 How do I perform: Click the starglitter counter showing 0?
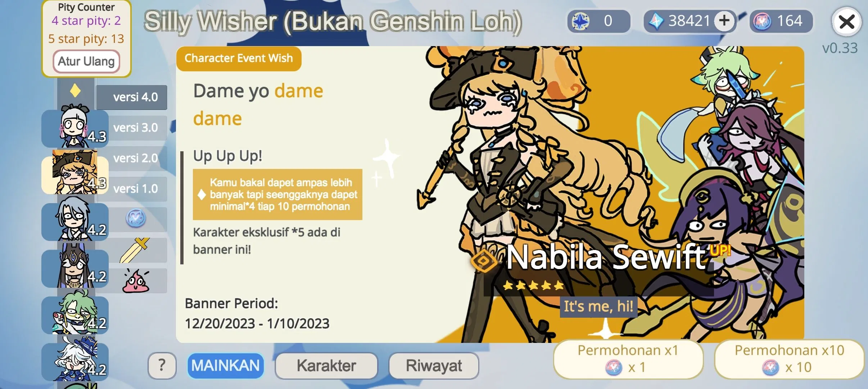tap(599, 21)
